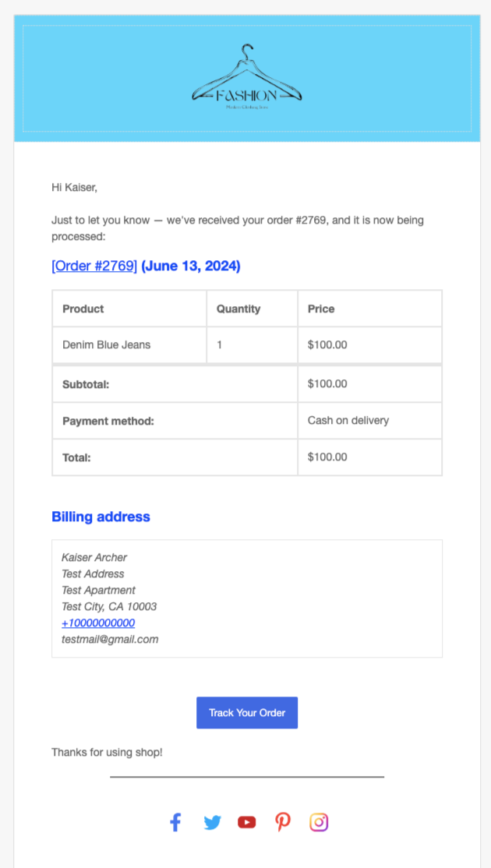This screenshot has width=491, height=868.
Task: Click the June 13, 2024 order date
Action: coord(191,266)
